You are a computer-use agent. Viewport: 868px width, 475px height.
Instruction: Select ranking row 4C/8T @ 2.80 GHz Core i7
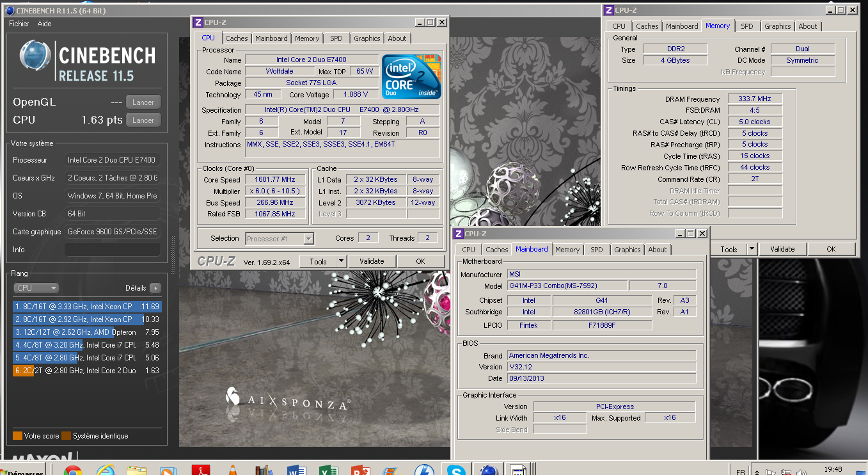[87, 358]
